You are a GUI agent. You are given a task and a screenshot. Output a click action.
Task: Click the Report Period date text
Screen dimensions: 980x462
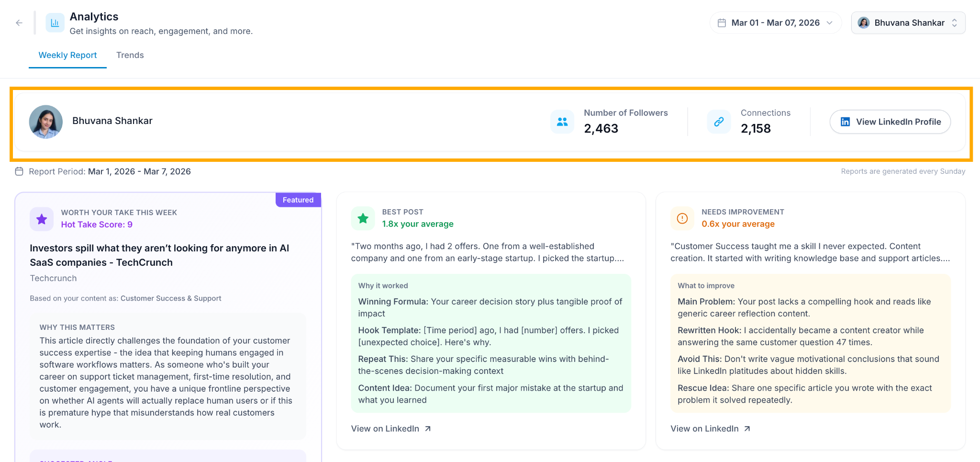pos(139,171)
